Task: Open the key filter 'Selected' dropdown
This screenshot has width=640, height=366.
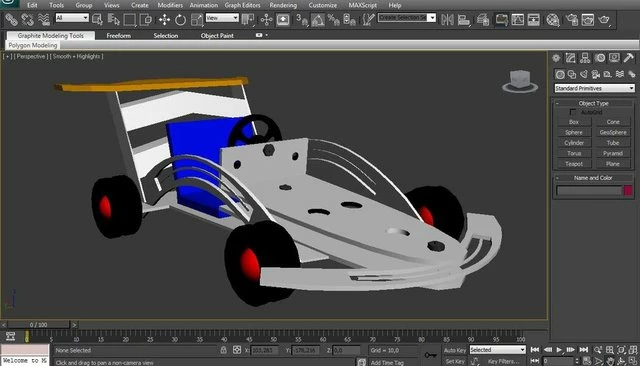Action: point(498,350)
